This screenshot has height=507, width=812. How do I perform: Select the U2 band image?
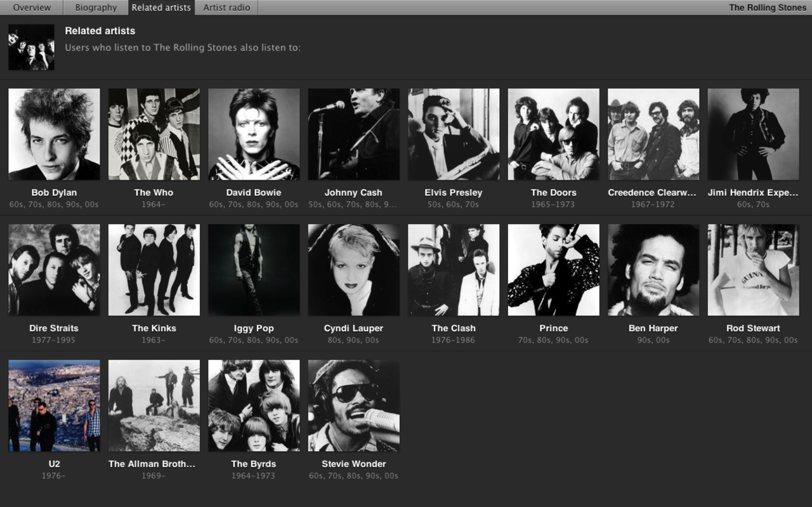pyautogui.click(x=53, y=405)
